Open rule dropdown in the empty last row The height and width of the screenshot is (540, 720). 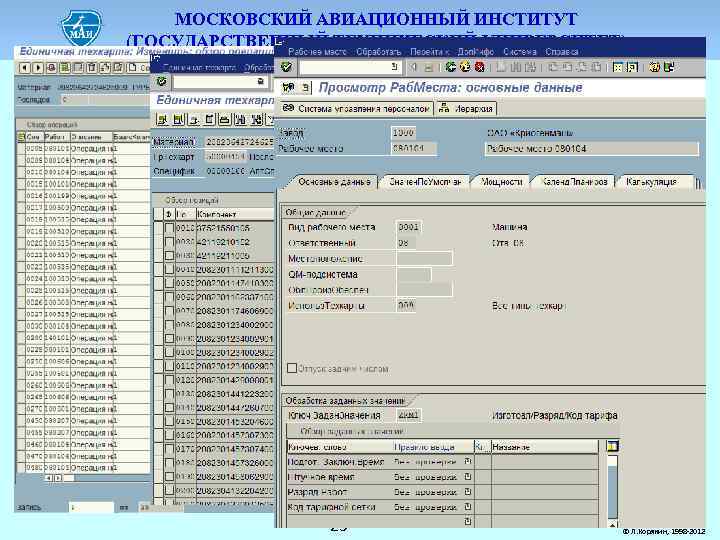click(x=467, y=521)
